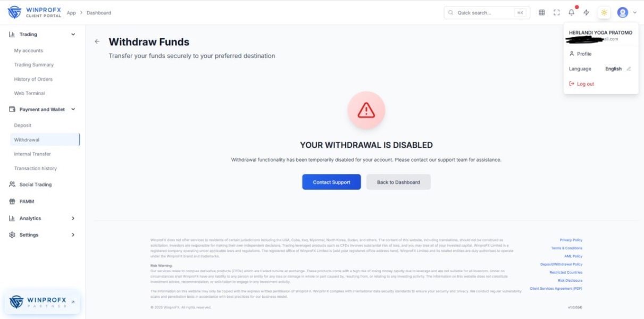Click the Back to Dashboard button
The height and width of the screenshot is (319, 644).
pos(398,182)
